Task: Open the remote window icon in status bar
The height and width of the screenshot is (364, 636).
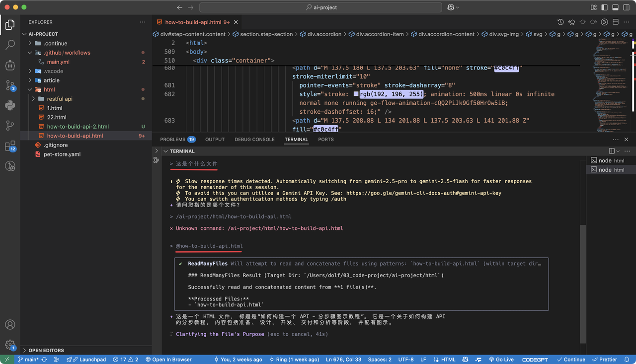Action: [7, 360]
